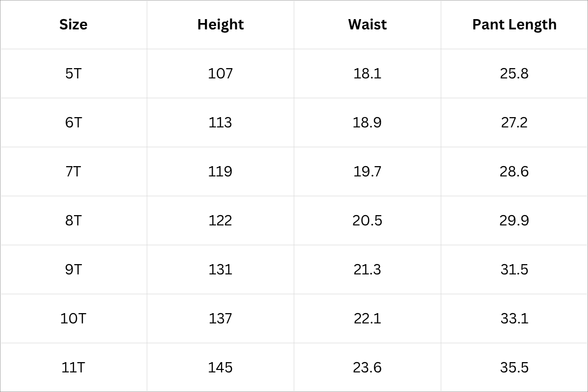Click the Waist column header
The height and width of the screenshot is (392, 588).
coord(367,24)
